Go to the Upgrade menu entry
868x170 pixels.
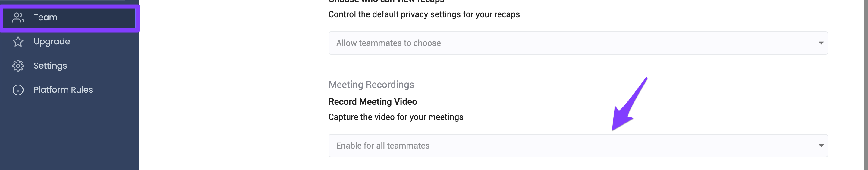52,41
